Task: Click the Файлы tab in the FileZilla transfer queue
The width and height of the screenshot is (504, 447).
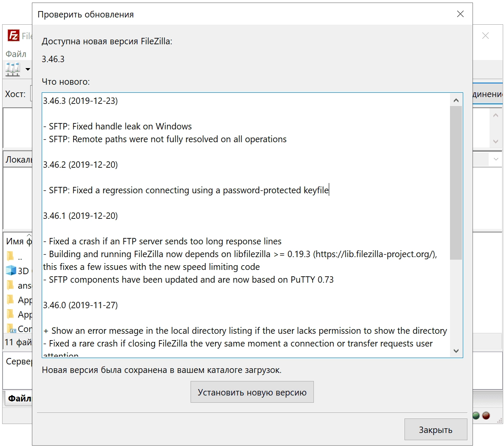Action: 19,398
